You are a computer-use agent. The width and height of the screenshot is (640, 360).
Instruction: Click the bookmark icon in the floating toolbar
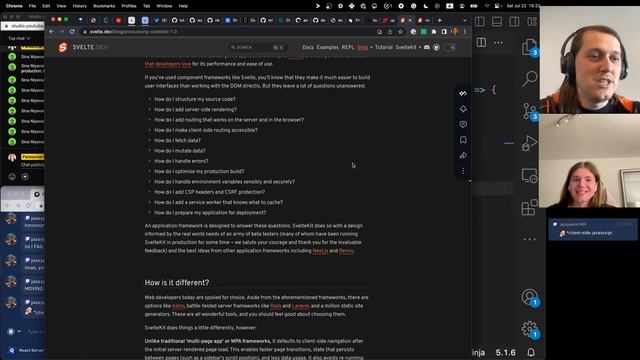tap(463, 140)
